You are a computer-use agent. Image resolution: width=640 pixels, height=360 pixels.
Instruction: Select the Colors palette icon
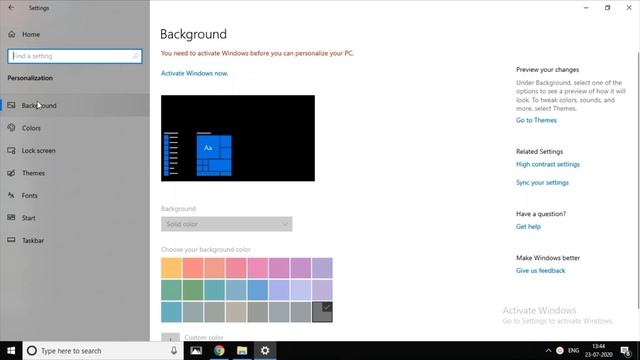click(x=11, y=128)
